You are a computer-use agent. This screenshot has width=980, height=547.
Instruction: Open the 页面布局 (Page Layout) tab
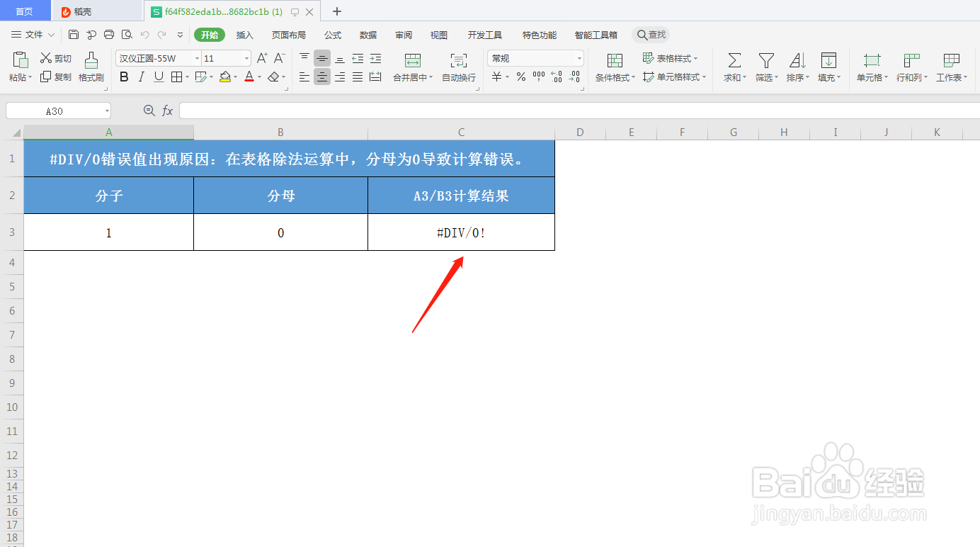tap(289, 35)
